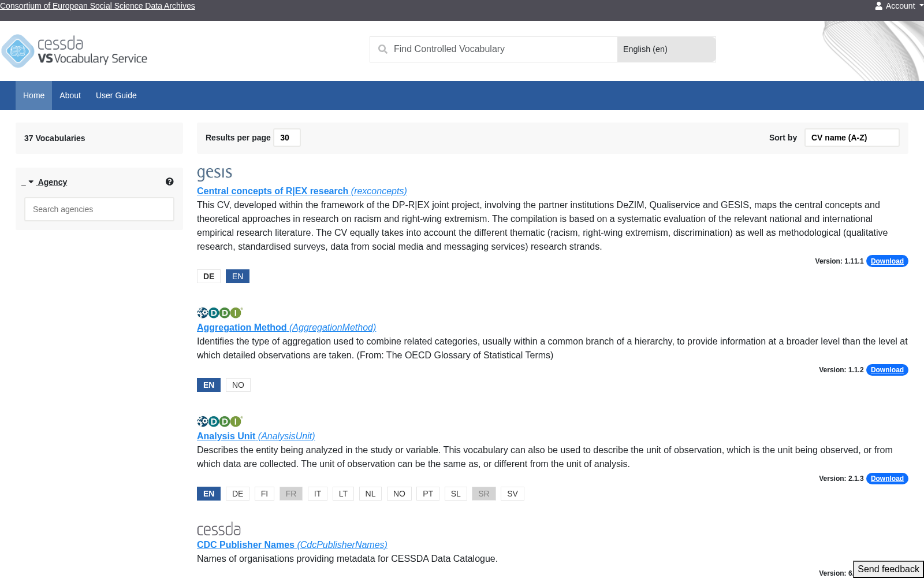This screenshot has width=924, height=578.
Task: Click the Send feedback button
Action: coord(888,569)
